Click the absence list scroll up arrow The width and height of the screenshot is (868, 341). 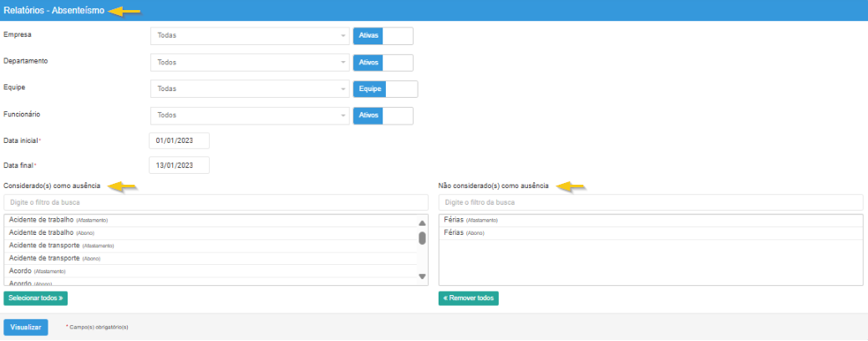[x=422, y=223]
